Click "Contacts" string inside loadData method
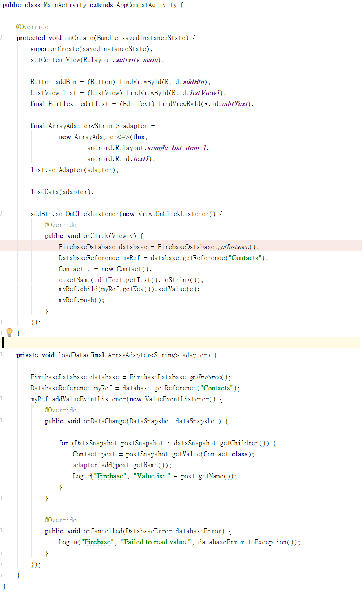 (x=217, y=388)
